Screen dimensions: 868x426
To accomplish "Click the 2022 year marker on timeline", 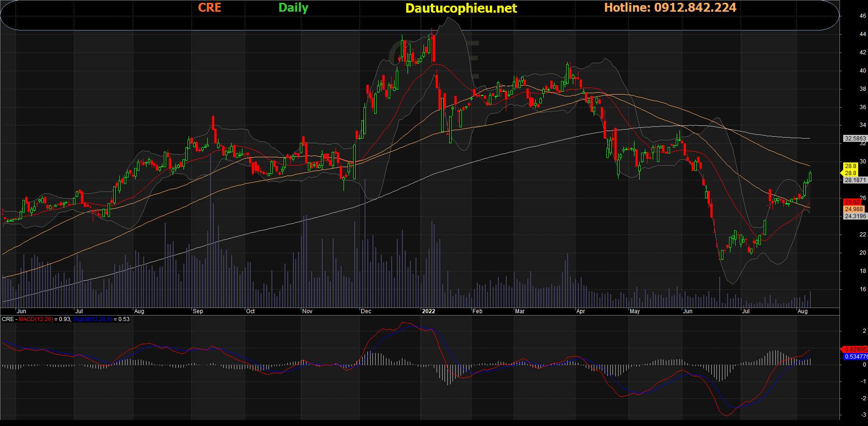I will point(428,311).
